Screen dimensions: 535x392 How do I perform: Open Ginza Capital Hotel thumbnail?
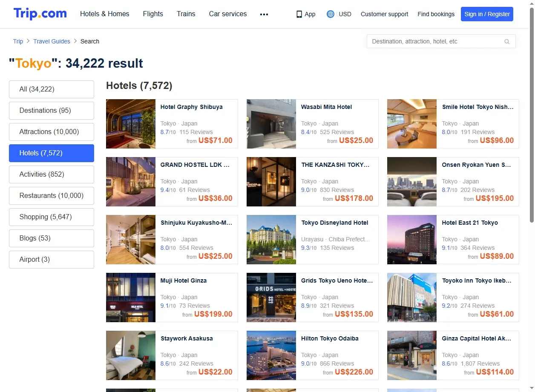coord(412,355)
